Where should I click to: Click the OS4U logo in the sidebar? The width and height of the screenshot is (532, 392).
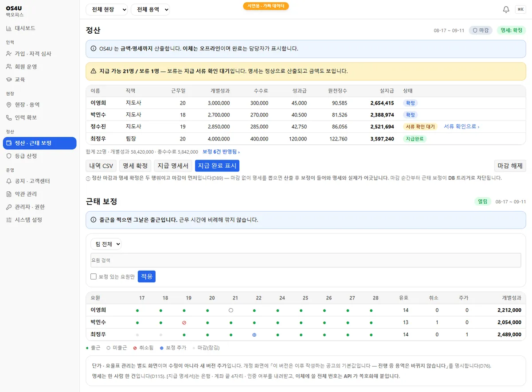coord(15,8)
